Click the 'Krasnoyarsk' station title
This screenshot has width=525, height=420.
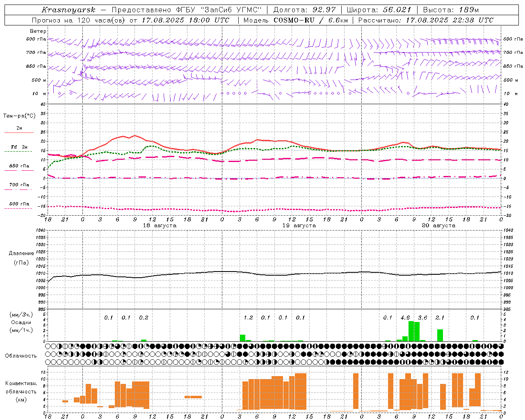[x=68, y=10]
